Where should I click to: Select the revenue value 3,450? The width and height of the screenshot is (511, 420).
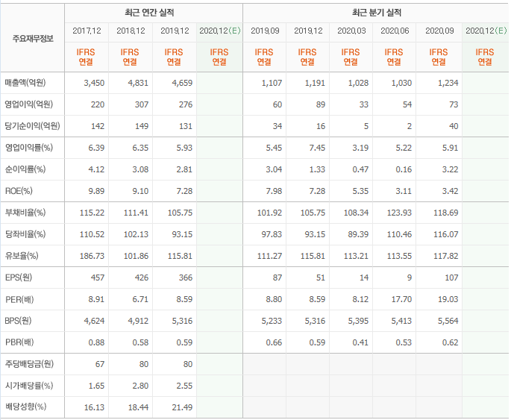94,83
